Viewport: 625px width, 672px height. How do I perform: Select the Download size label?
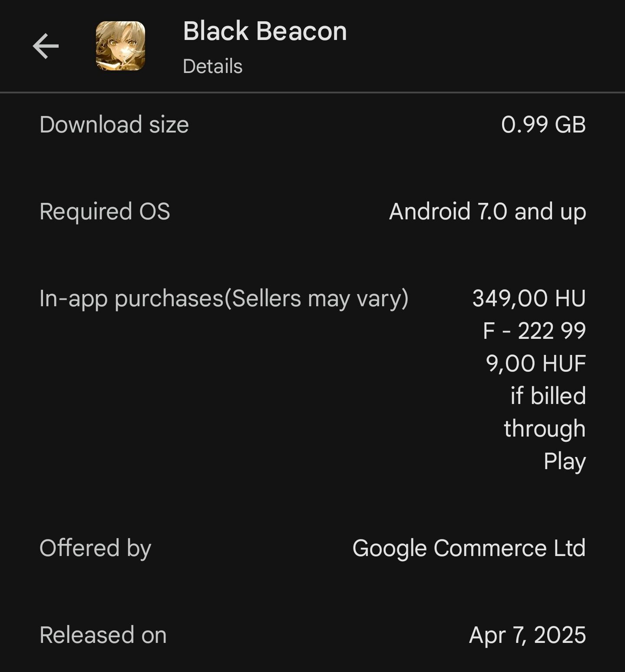pyautogui.click(x=114, y=125)
